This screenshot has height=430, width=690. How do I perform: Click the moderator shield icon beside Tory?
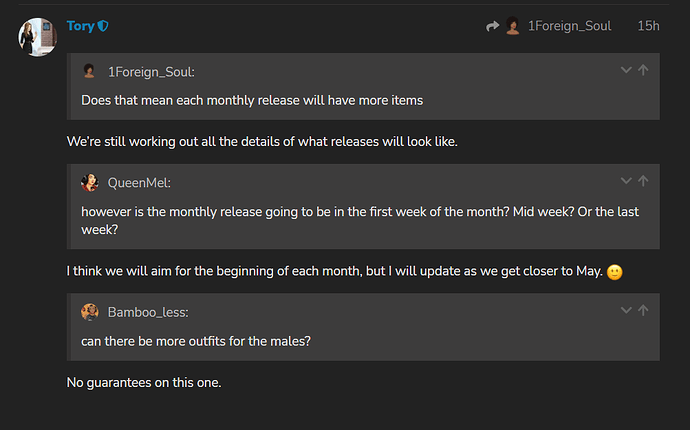click(x=103, y=26)
